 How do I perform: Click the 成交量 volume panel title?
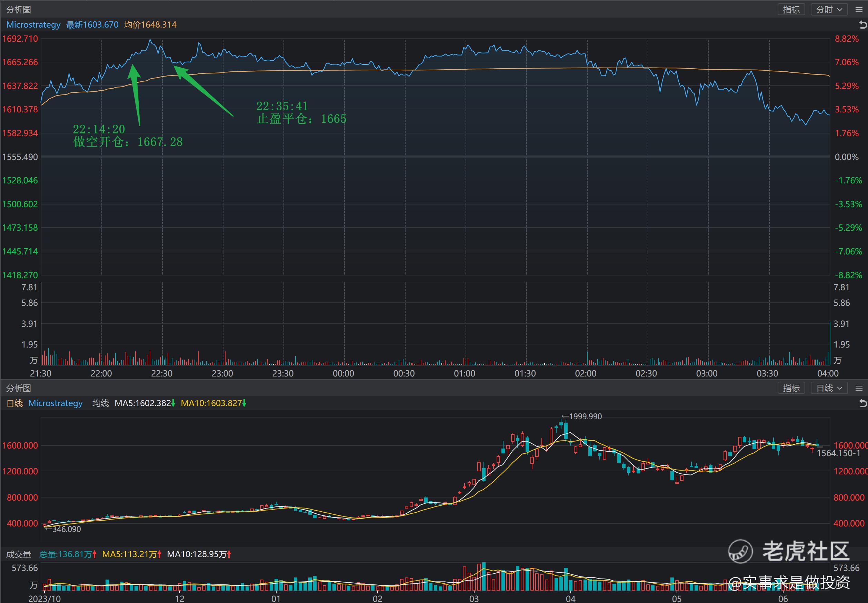(x=19, y=554)
